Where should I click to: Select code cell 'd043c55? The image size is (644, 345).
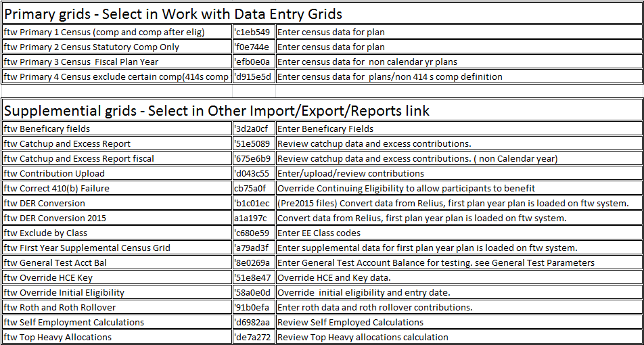(x=254, y=173)
